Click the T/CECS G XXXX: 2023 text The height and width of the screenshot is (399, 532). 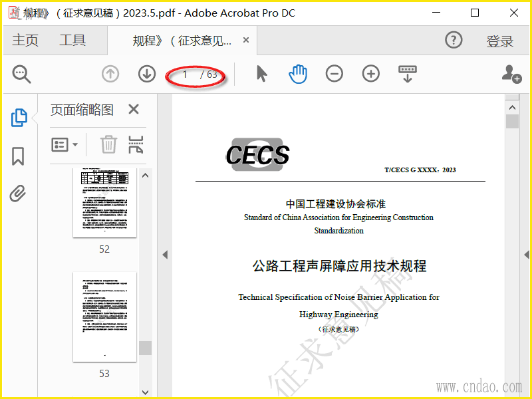click(x=420, y=170)
